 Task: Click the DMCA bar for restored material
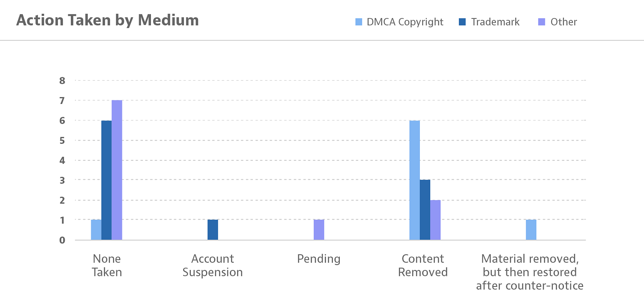click(531, 230)
